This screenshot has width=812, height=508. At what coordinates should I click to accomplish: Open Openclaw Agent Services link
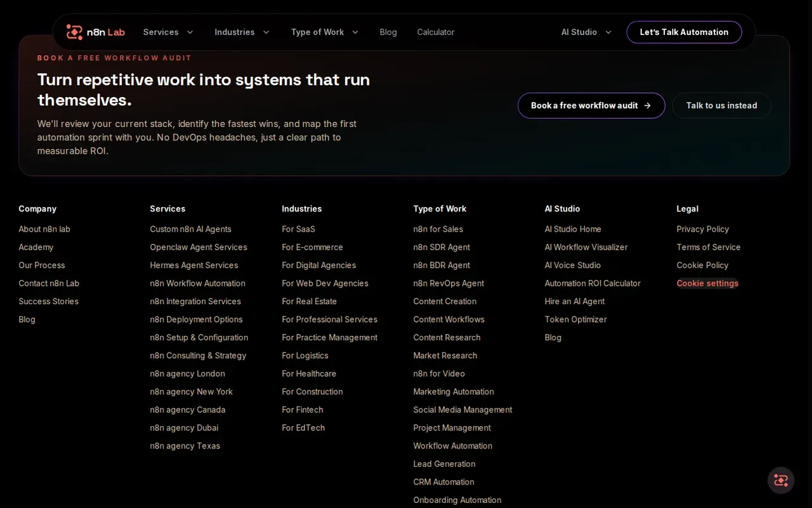pos(199,247)
